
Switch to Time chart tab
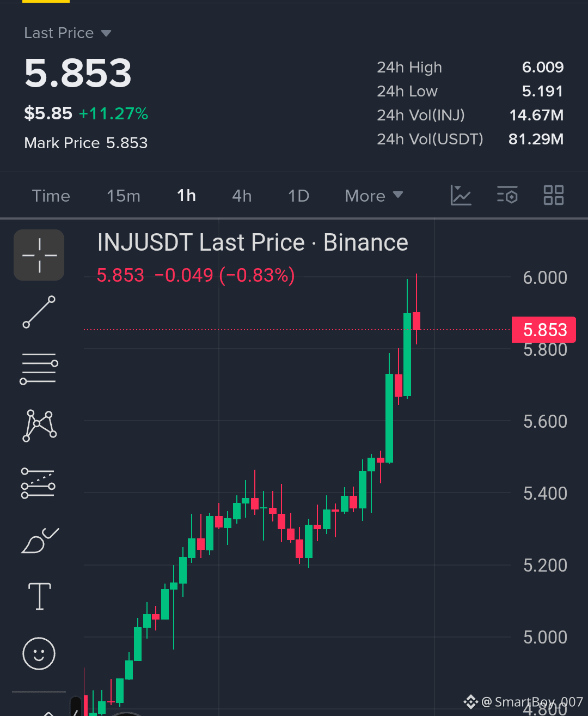(x=51, y=196)
